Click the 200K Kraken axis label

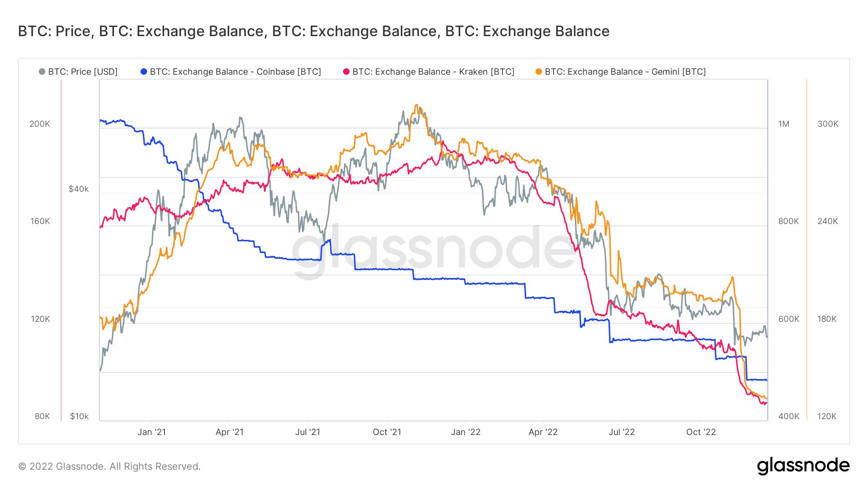40,124
